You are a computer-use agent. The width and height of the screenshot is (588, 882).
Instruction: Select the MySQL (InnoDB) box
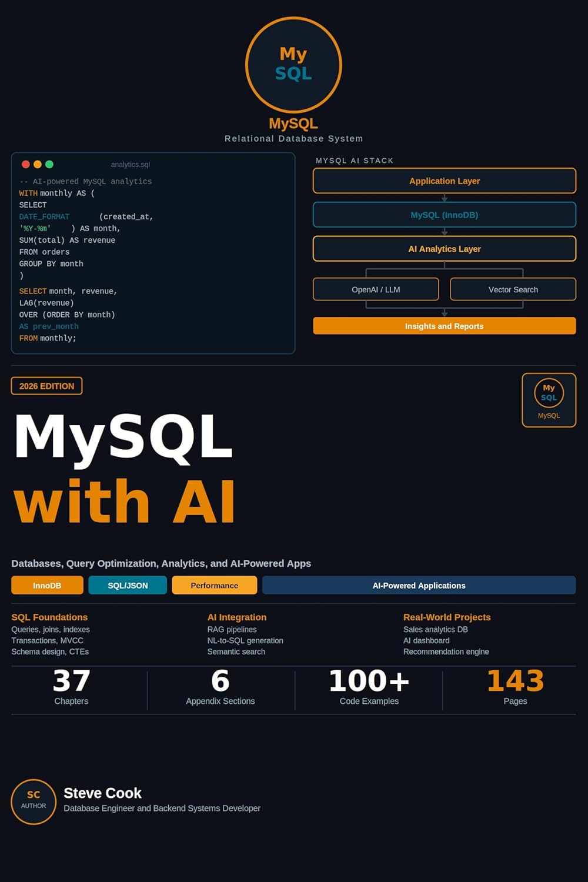[x=445, y=215]
